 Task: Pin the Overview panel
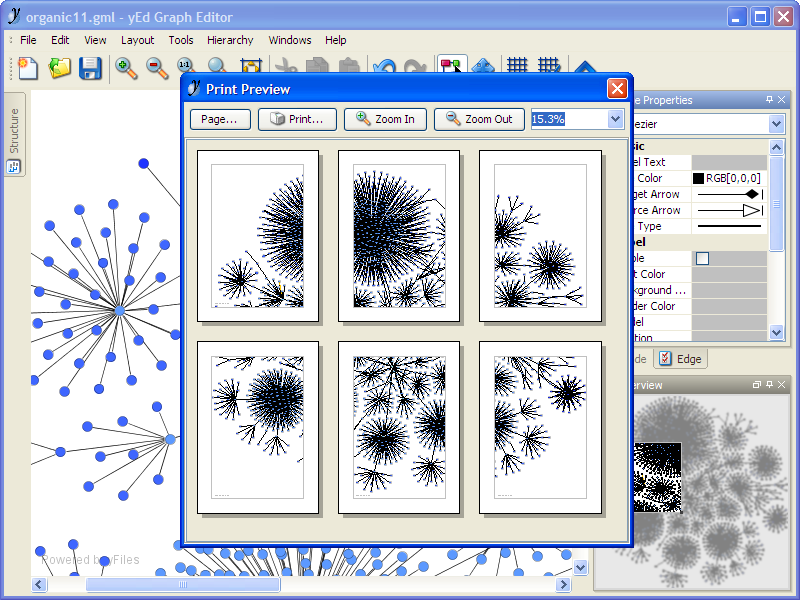click(x=769, y=385)
